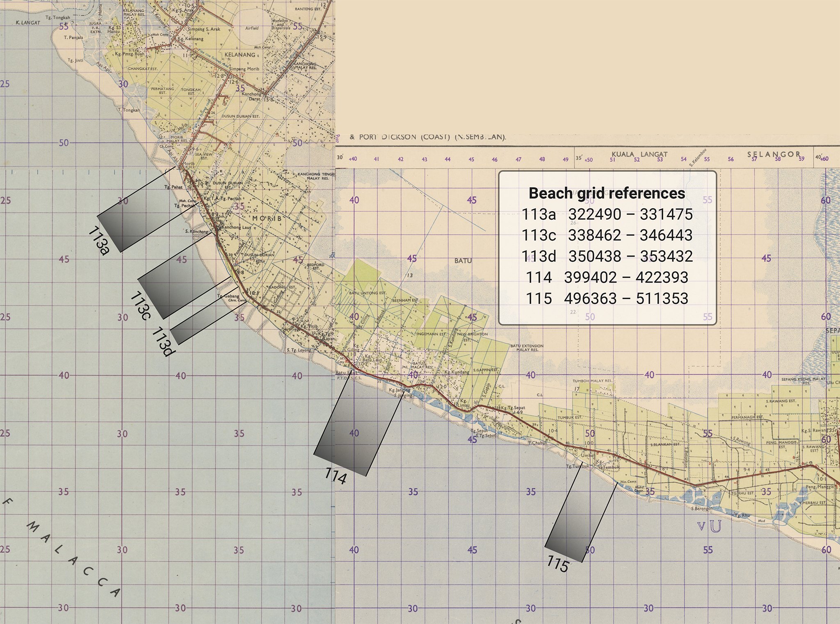The width and height of the screenshot is (840, 624).
Task: Click the 113a 322490 – 331475 legend row
Action: coord(607,214)
